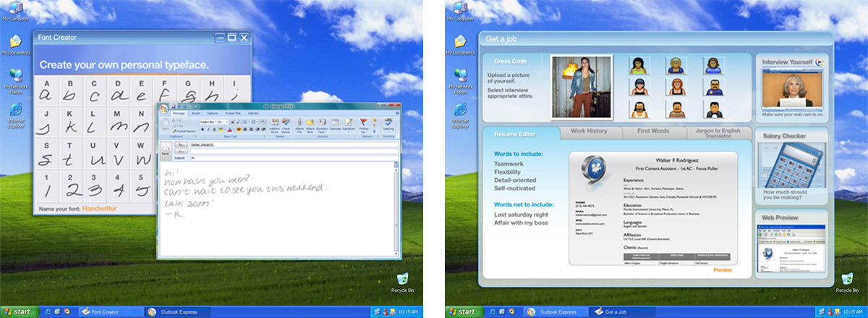Click the Interview Yourself webcam video
The image size is (868, 318).
tap(791, 87)
